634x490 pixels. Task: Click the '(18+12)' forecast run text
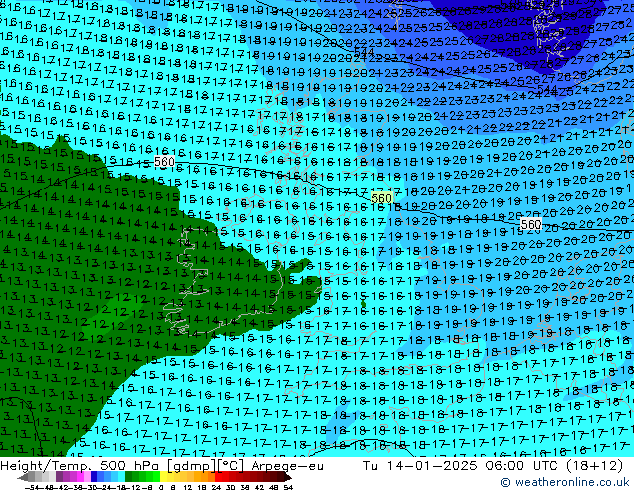(594, 466)
